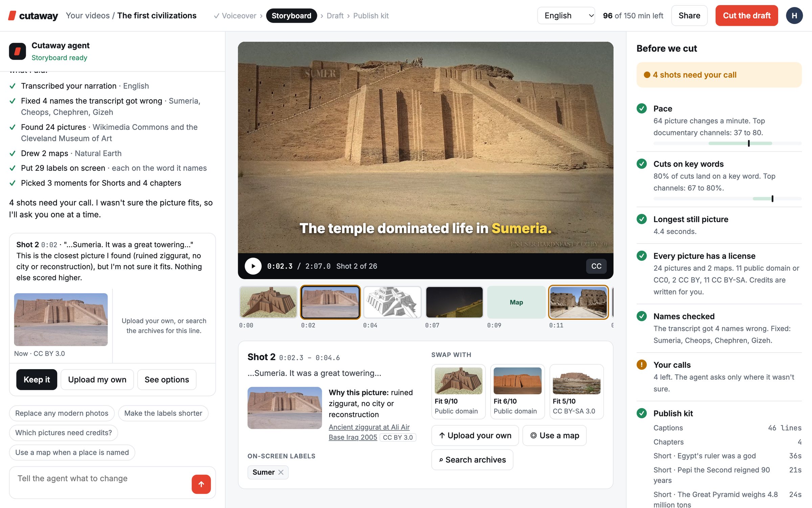Viewport: 812px width, 508px height.
Task: Swap with the Fit 9/10 picture
Action: (x=458, y=391)
